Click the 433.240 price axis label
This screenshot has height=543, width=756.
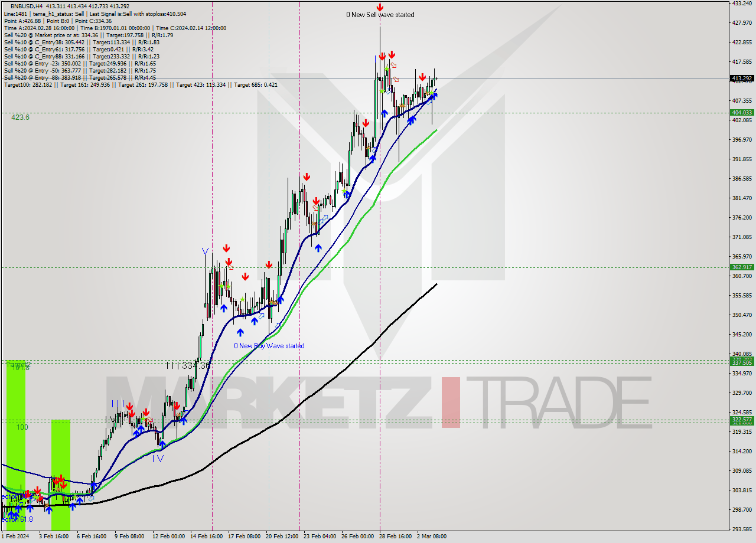[x=742, y=4]
